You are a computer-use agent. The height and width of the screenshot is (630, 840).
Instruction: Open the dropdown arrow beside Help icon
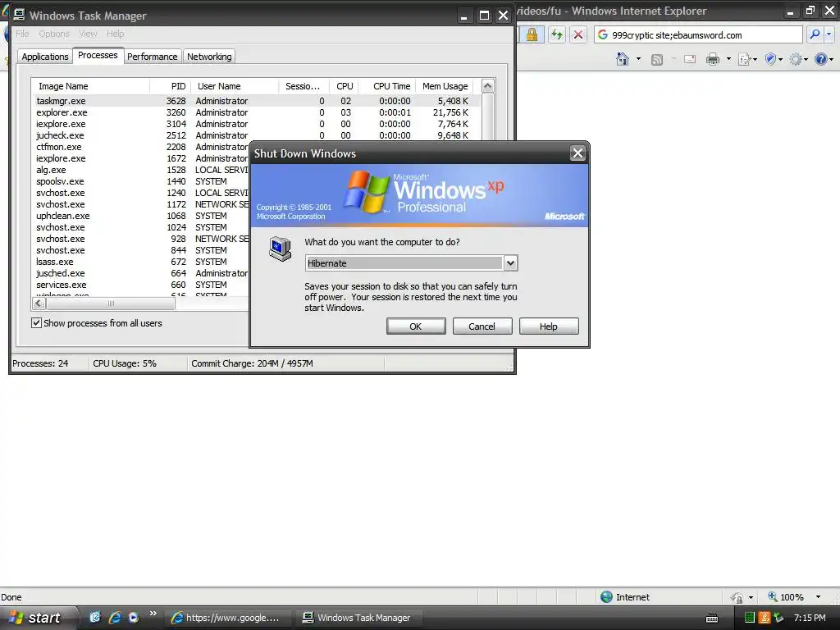point(831,59)
